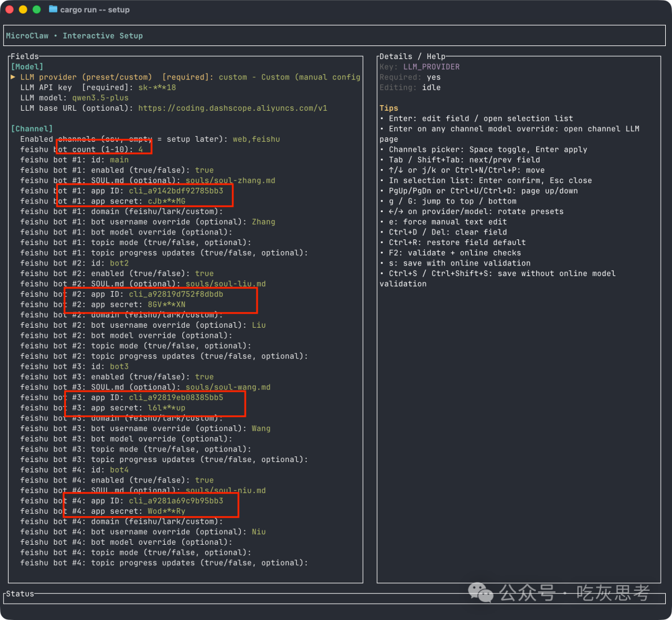The height and width of the screenshot is (620, 672).
Task: Toggle feishu bot #2 enabled true value
Action: (x=204, y=274)
